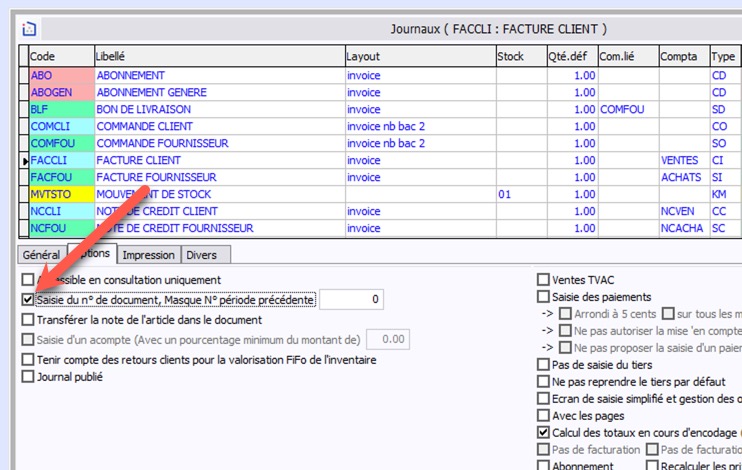Viewport: 742px width, 470px height.
Task: Enable 'Accessible en consultation uniquement' checkbox
Action: (x=28, y=280)
